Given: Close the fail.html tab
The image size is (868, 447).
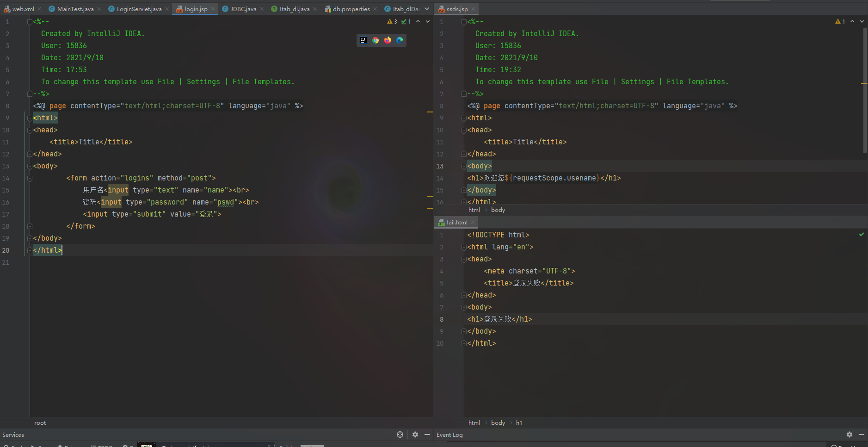Looking at the screenshot, I should click(x=473, y=222).
